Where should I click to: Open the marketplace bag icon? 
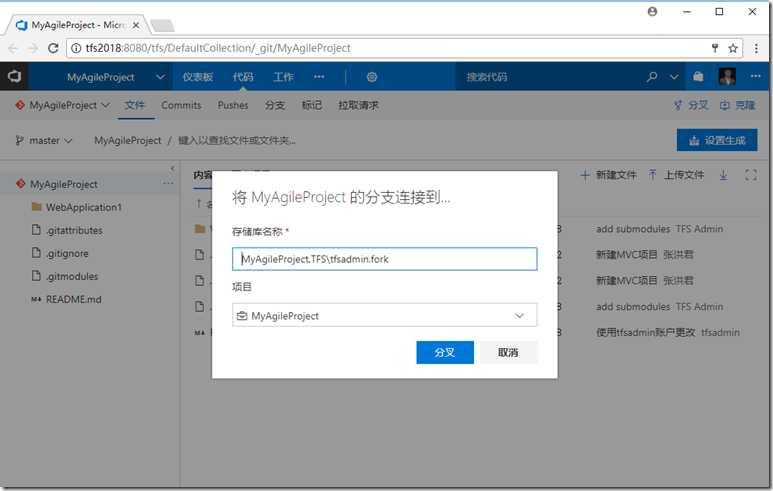(698, 77)
